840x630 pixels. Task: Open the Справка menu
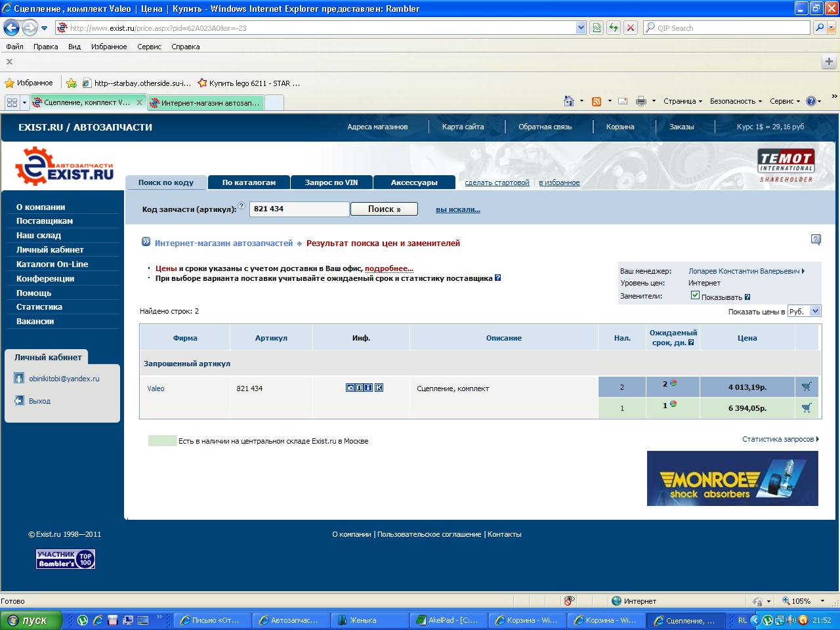[x=185, y=47]
